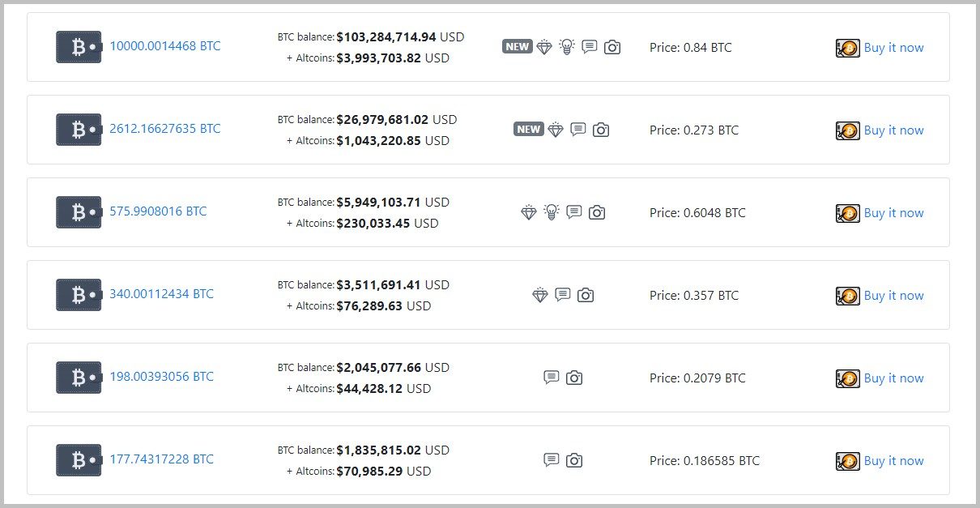
Task: Open the 575.9908016 BTC wallet link
Action: click(158, 211)
